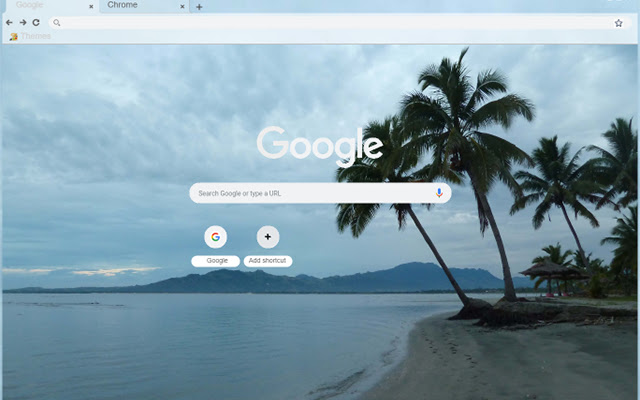
Task: Go back using the back arrow
Action: click(x=9, y=23)
